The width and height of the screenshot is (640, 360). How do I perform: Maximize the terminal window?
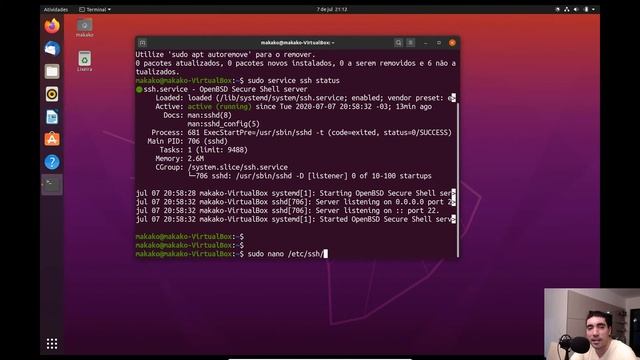(439, 42)
